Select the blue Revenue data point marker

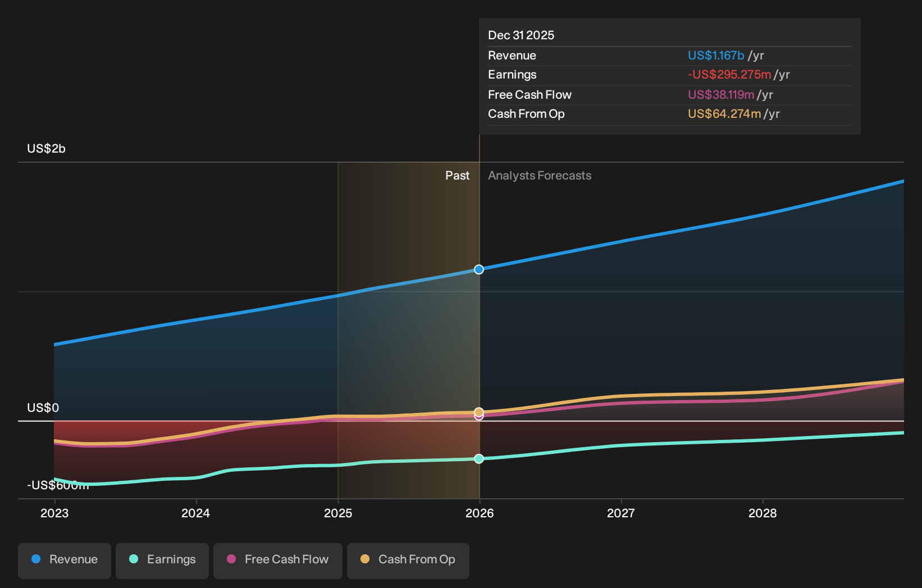479,269
